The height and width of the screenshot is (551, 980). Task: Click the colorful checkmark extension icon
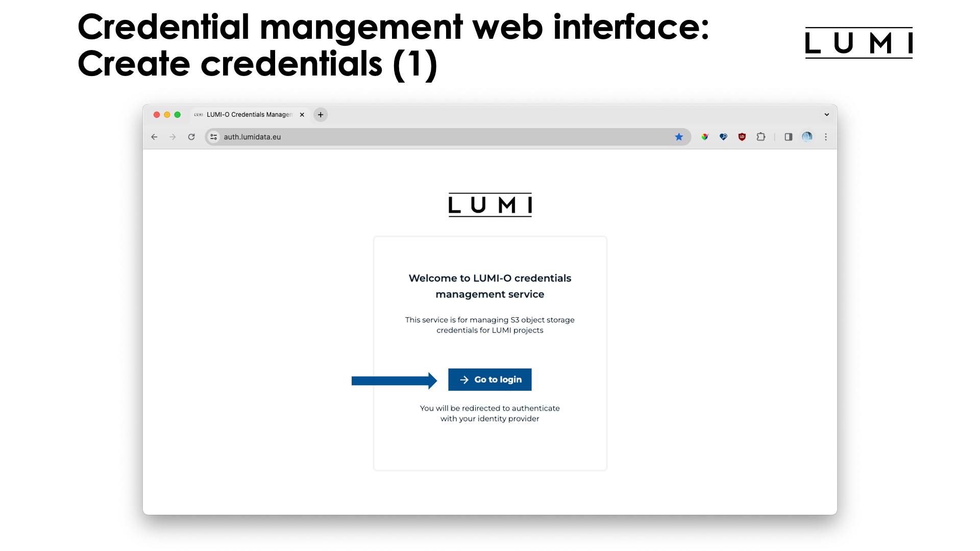(x=704, y=137)
